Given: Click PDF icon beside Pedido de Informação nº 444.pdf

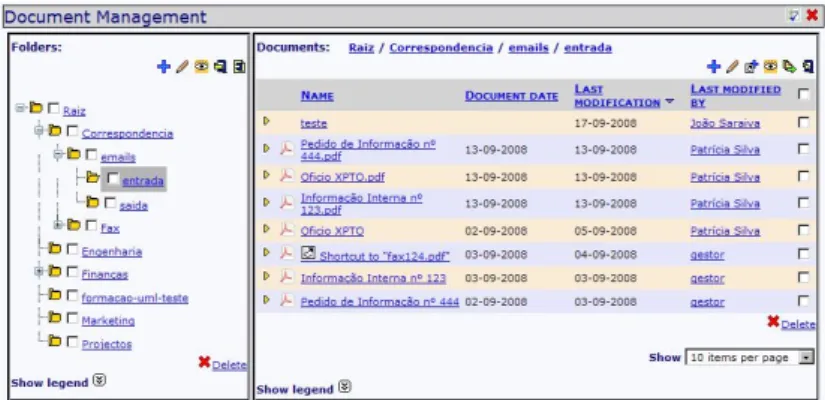Looking at the screenshot, I should point(286,148).
